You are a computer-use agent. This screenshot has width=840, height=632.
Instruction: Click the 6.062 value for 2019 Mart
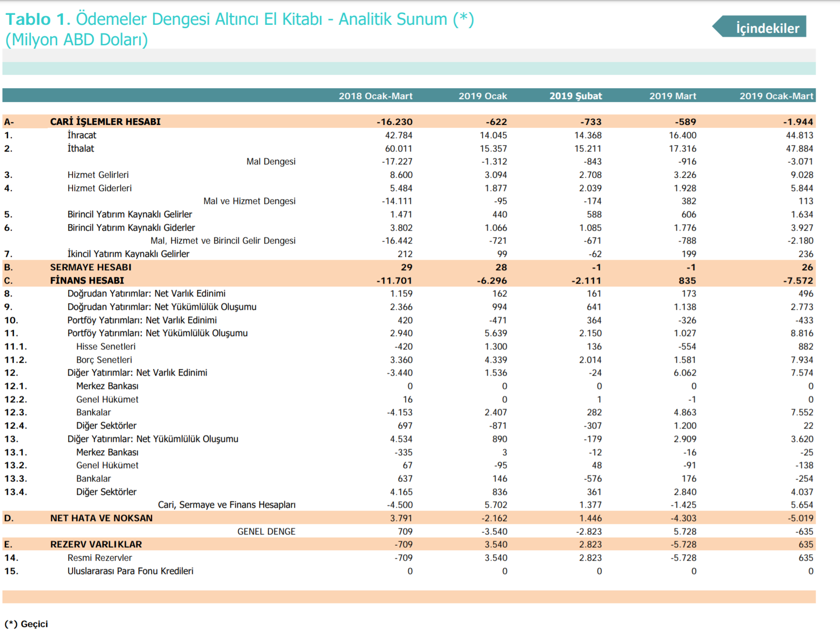[685, 373]
